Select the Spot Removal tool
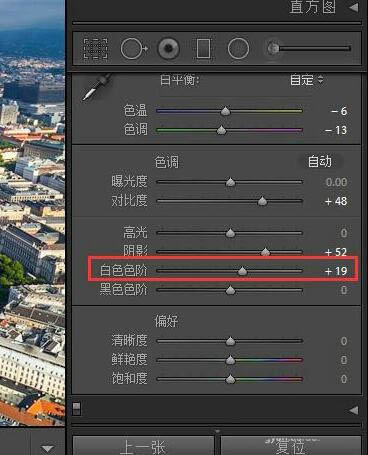Image resolution: width=368 pixels, height=455 pixels. click(x=134, y=49)
